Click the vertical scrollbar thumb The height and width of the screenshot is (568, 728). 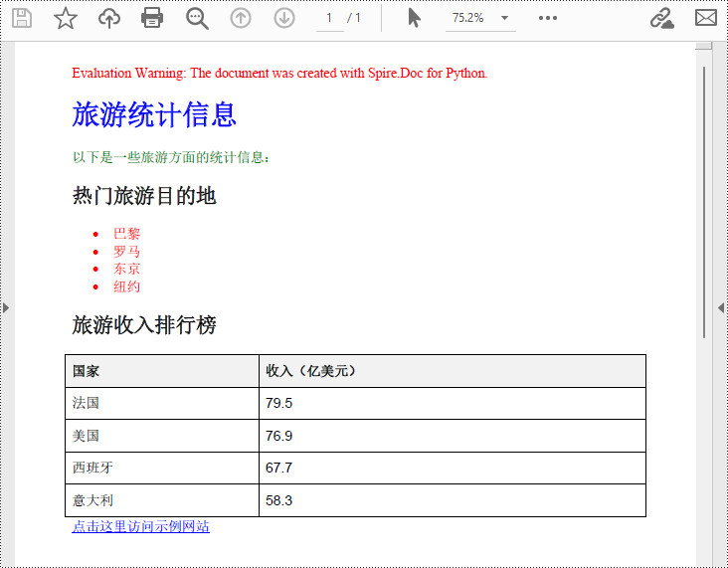tap(704, 202)
